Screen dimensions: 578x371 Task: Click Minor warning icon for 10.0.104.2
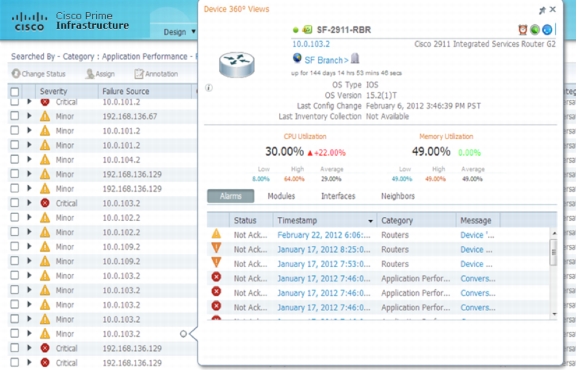[45, 160]
